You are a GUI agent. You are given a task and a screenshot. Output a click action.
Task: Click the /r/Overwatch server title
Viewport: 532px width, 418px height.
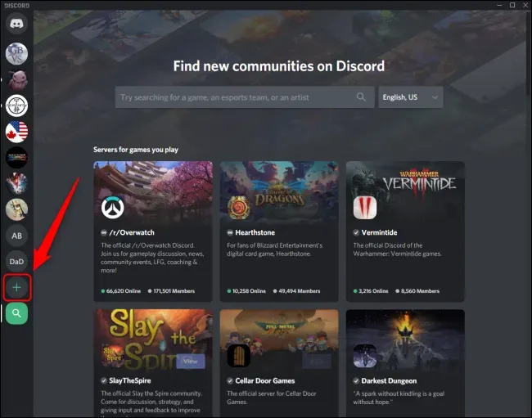[132, 232]
